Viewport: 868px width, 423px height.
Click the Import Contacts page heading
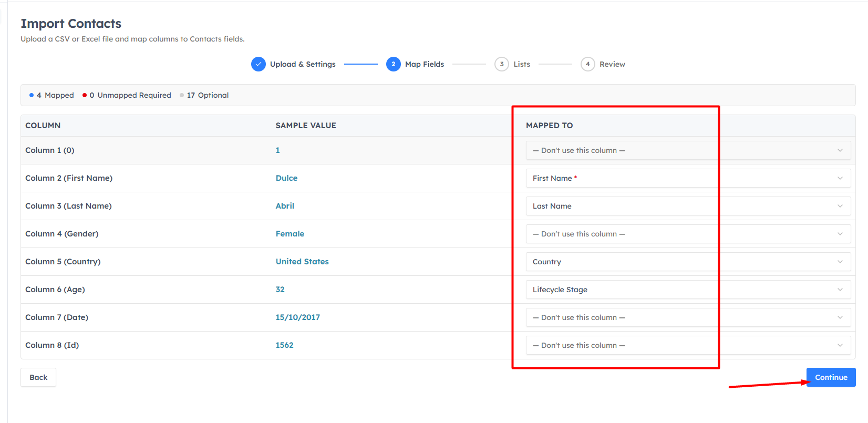71,24
